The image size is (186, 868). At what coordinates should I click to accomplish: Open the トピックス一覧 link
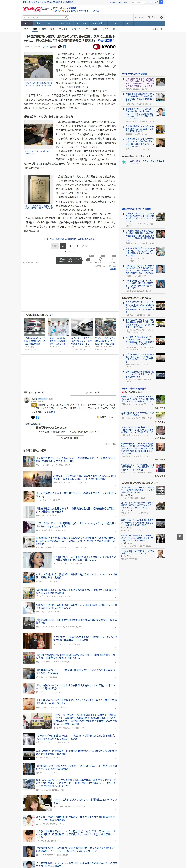point(155,29)
